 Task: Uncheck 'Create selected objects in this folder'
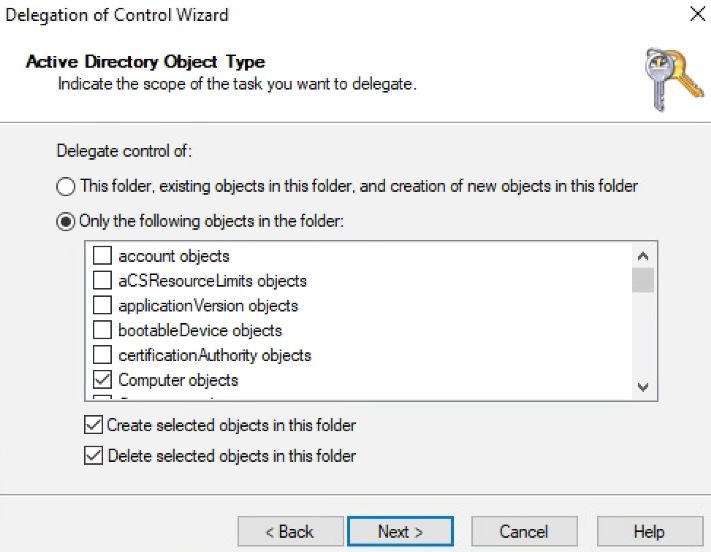coord(93,425)
